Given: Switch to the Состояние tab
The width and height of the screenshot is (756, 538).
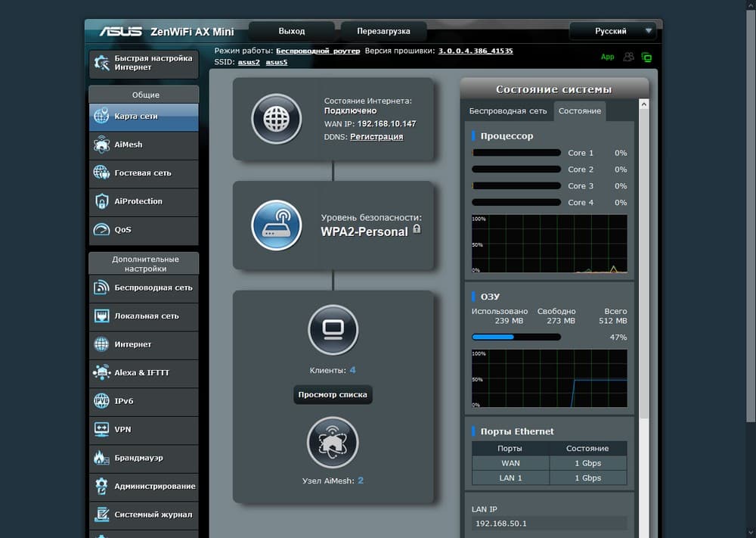Looking at the screenshot, I should (x=580, y=111).
